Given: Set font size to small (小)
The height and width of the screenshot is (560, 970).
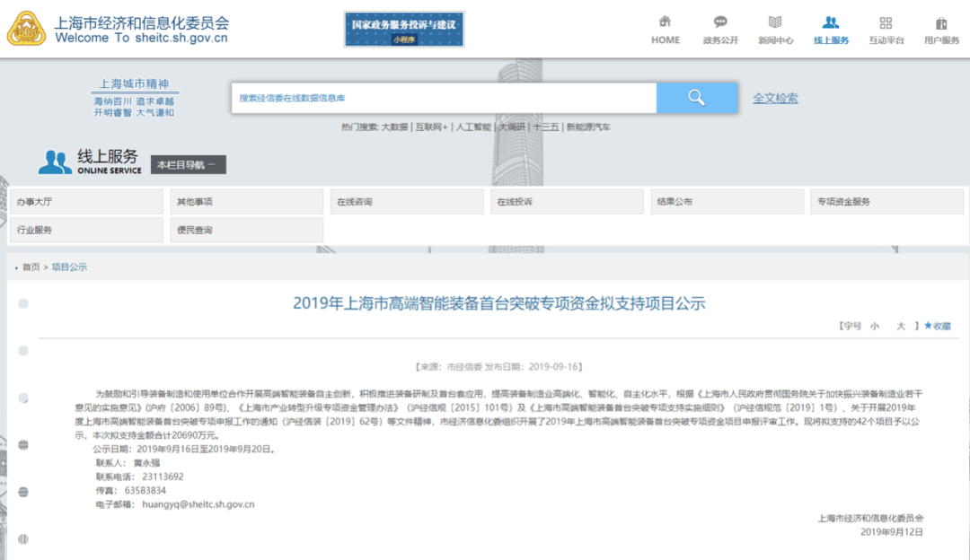Looking at the screenshot, I should (x=873, y=326).
